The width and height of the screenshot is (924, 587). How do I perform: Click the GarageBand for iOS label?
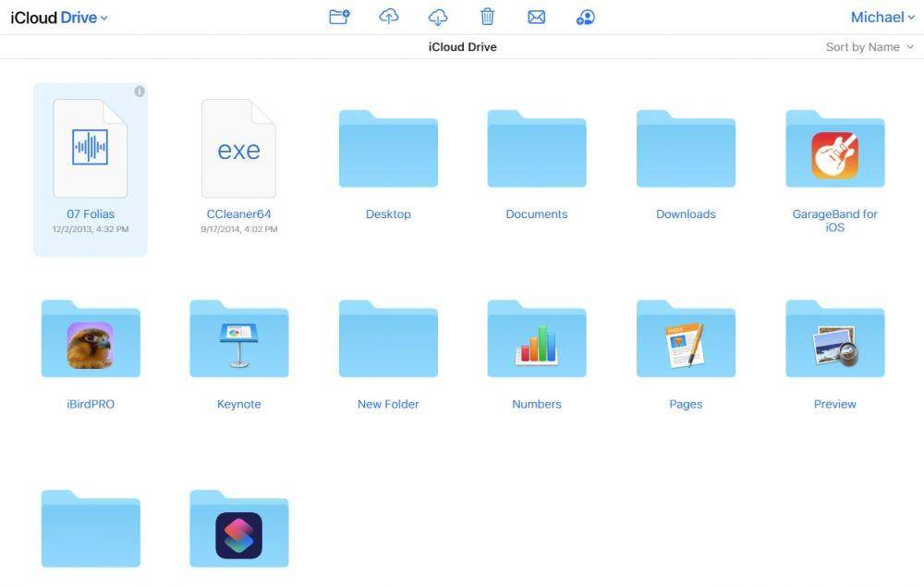tap(835, 220)
